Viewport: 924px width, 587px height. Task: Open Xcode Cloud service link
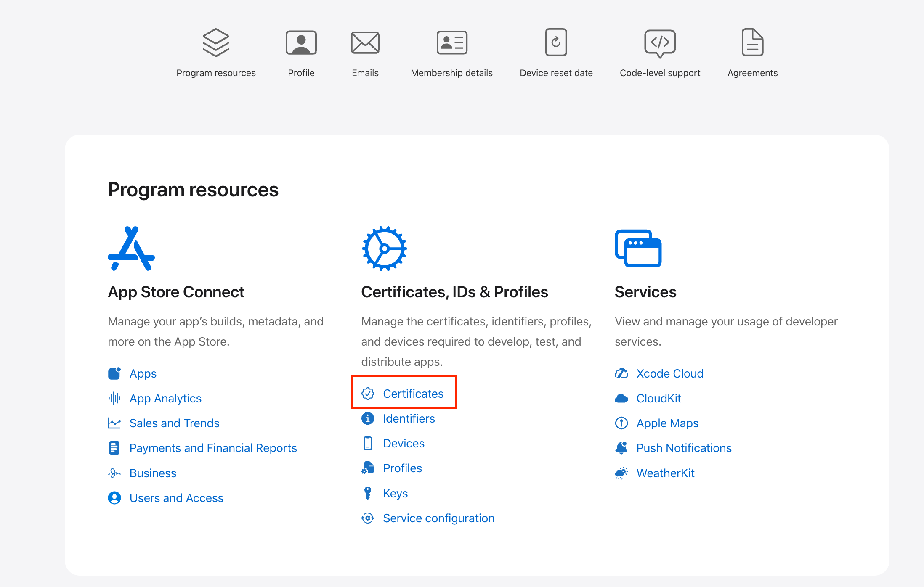click(x=669, y=373)
